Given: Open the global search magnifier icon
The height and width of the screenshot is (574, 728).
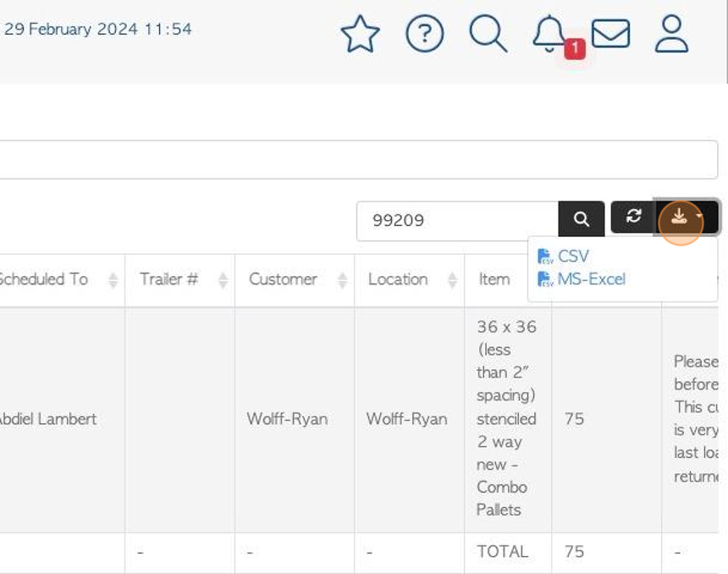Looking at the screenshot, I should point(488,34).
